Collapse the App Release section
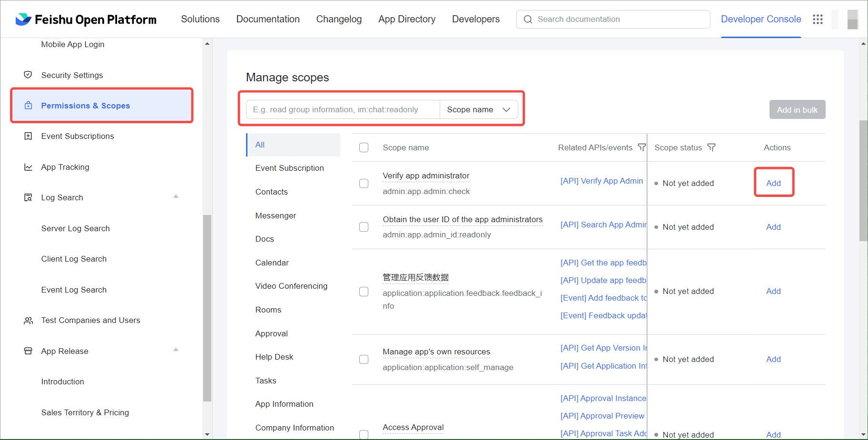868x440 pixels. pyautogui.click(x=176, y=350)
